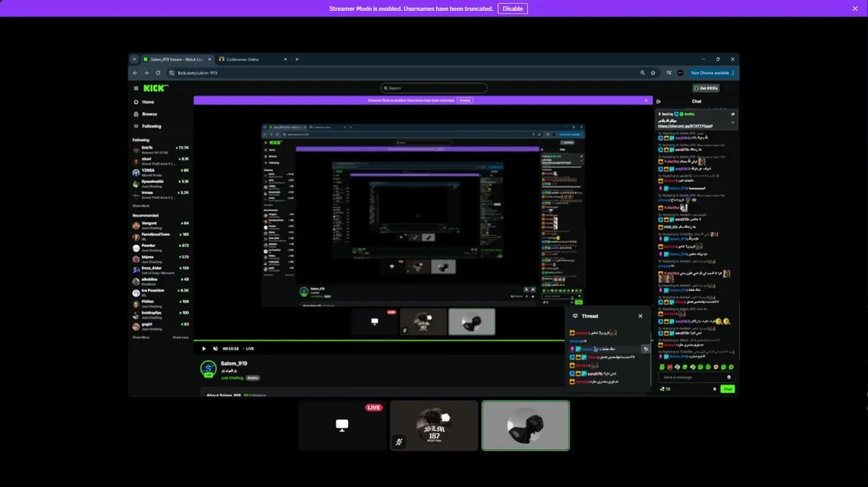This screenshot has width=868, height=487.
Task: Click Chrome's forward arrow
Action: (x=146, y=73)
